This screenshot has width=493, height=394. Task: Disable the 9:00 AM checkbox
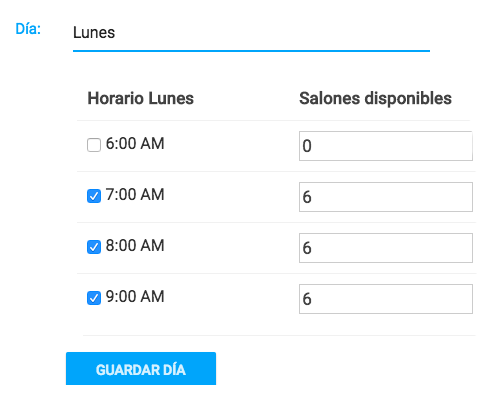click(94, 298)
